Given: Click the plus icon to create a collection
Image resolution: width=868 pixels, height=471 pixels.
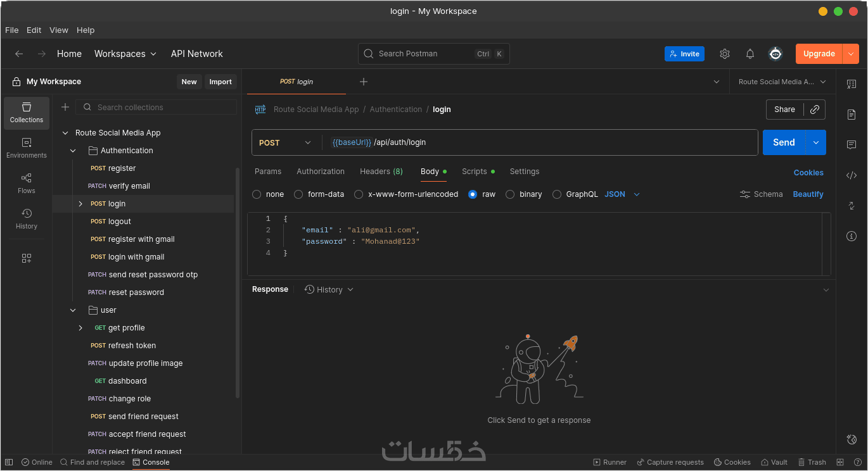Looking at the screenshot, I should pos(65,107).
